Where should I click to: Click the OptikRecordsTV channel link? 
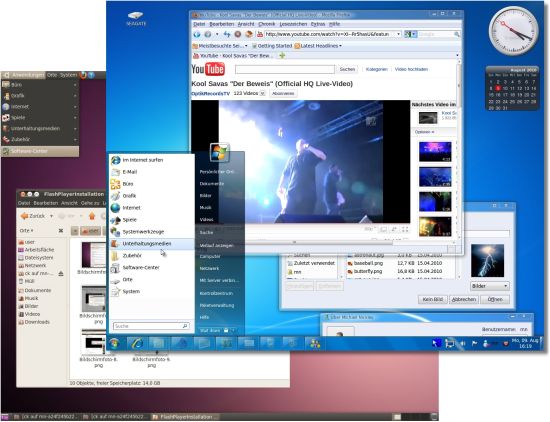click(x=210, y=94)
